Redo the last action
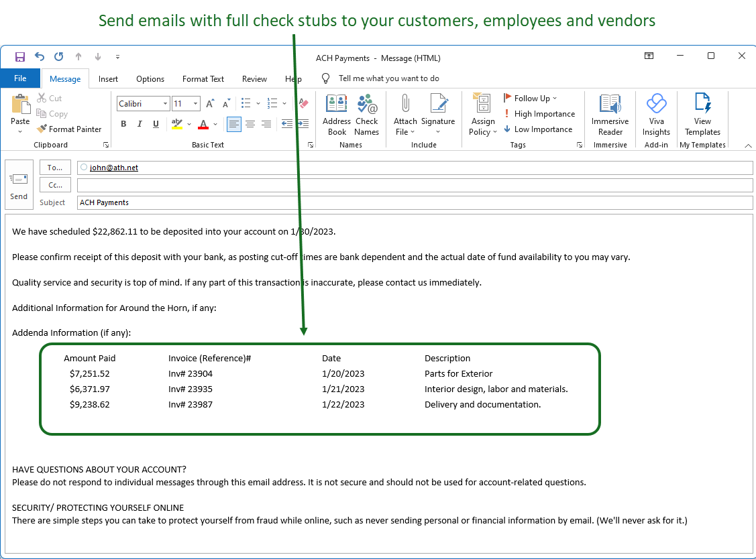 pyautogui.click(x=59, y=57)
